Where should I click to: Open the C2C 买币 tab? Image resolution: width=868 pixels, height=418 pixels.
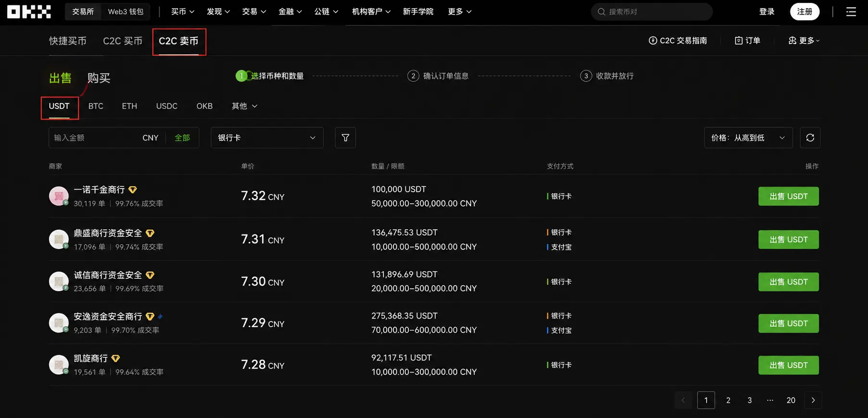[122, 41]
